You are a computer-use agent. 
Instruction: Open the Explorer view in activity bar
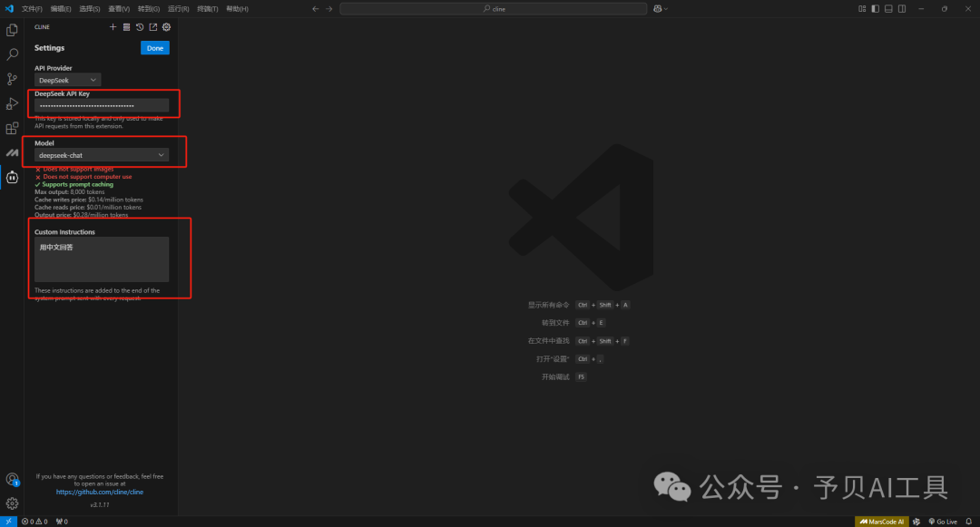pyautogui.click(x=12, y=30)
